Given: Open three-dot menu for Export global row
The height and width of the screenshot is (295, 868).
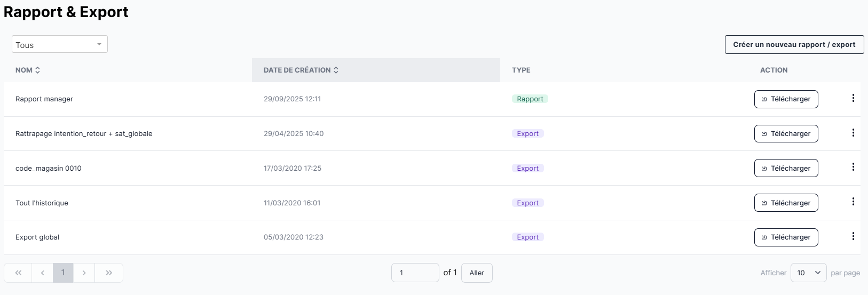Looking at the screenshot, I should tap(853, 236).
